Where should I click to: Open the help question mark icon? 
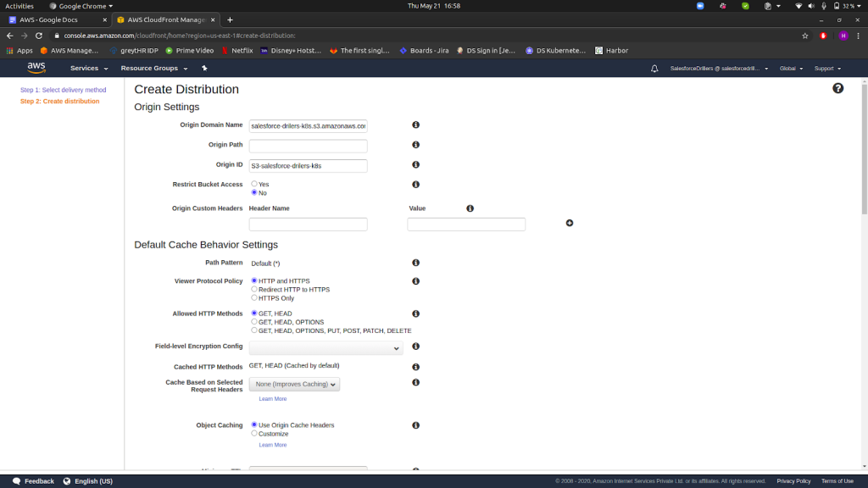[x=837, y=88]
